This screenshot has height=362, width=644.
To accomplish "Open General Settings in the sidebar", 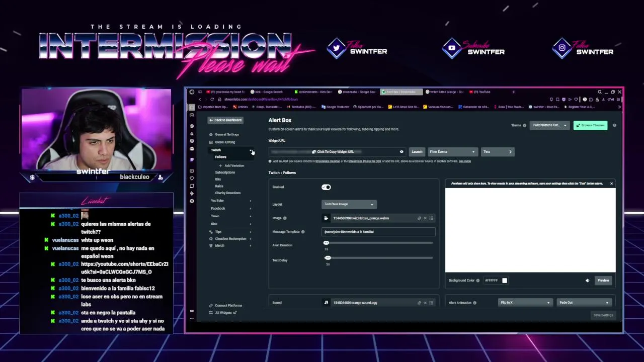I will coord(224,135).
